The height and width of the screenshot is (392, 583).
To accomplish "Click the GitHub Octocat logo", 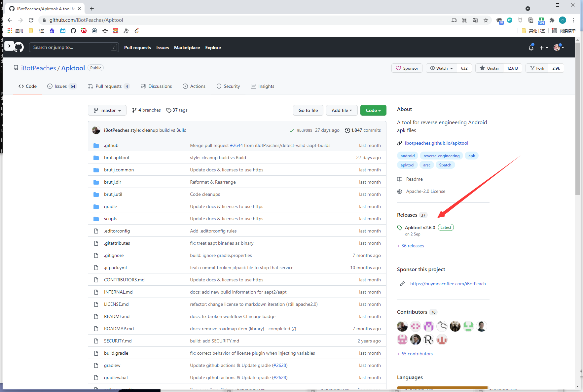I will pyautogui.click(x=19, y=47).
